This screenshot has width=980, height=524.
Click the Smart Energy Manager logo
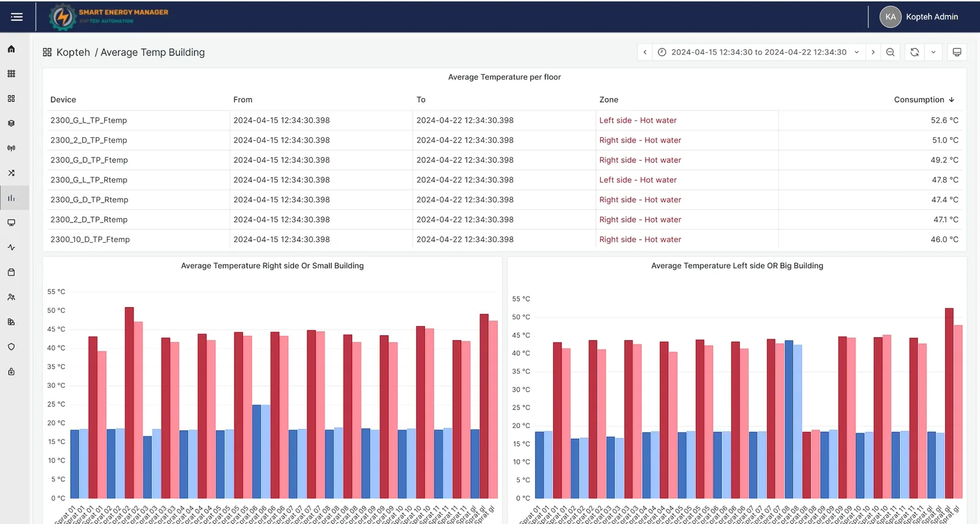(109, 17)
